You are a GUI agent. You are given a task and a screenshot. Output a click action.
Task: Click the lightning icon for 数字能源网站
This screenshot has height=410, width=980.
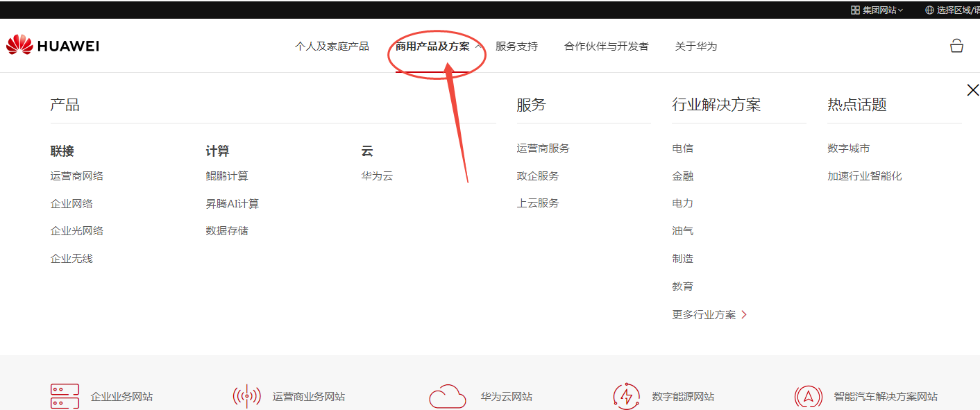pyautogui.click(x=627, y=396)
